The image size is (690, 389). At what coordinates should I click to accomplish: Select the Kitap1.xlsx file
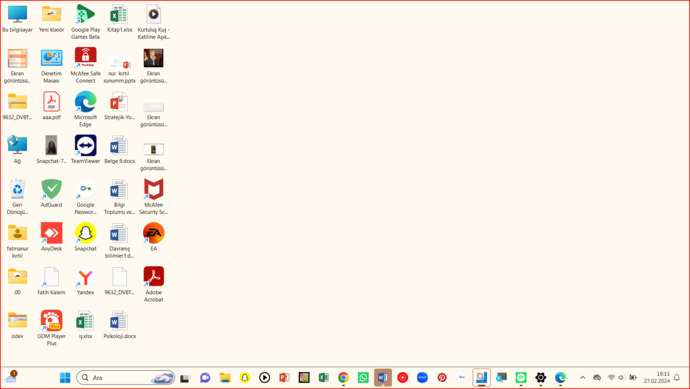click(x=120, y=18)
